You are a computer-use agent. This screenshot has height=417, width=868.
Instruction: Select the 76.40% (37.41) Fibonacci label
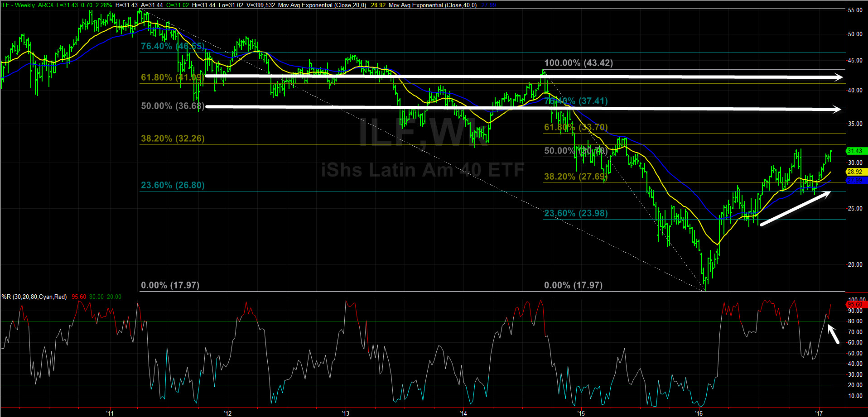pyautogui.click(x=576, y=101)
